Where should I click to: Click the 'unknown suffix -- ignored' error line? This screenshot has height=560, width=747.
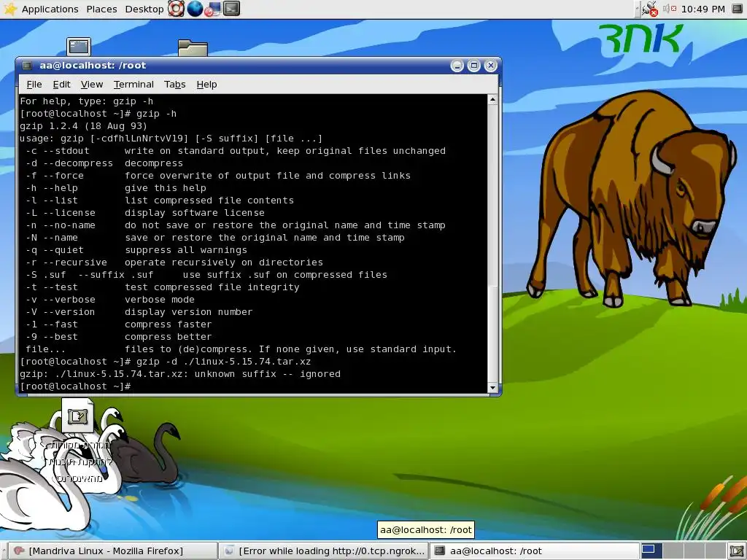pyautogui.click(x=180, y=374)
